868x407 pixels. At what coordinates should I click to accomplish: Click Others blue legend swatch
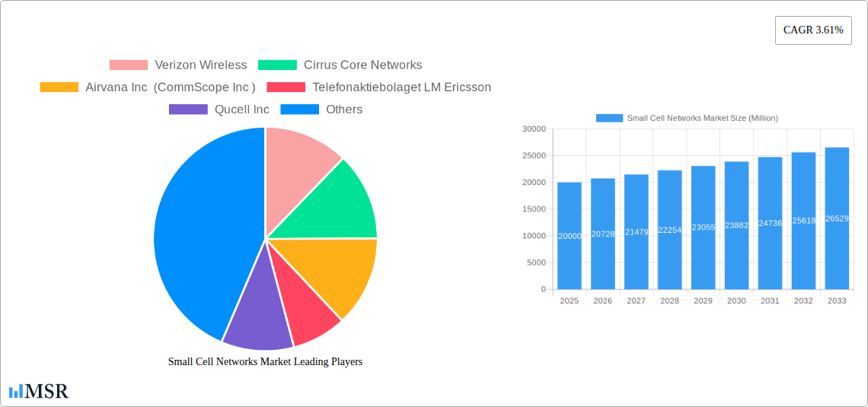(299, 110)
